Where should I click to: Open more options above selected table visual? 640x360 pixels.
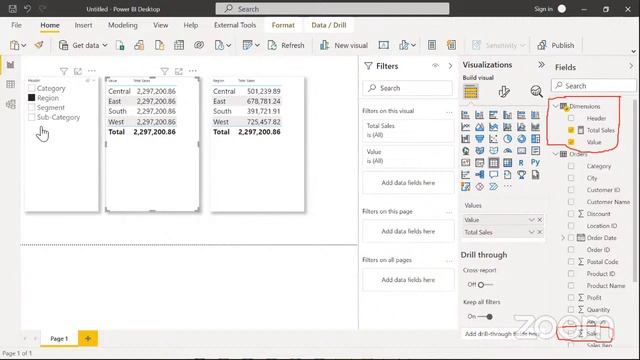pyautogui.click(x=193, y=71)
